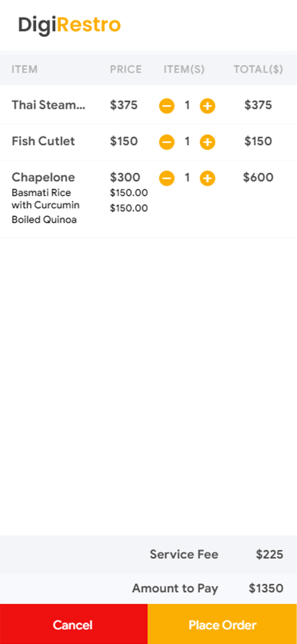Click the Amount to Pay total $1350

pyautogui.click(x=266, y=588)
